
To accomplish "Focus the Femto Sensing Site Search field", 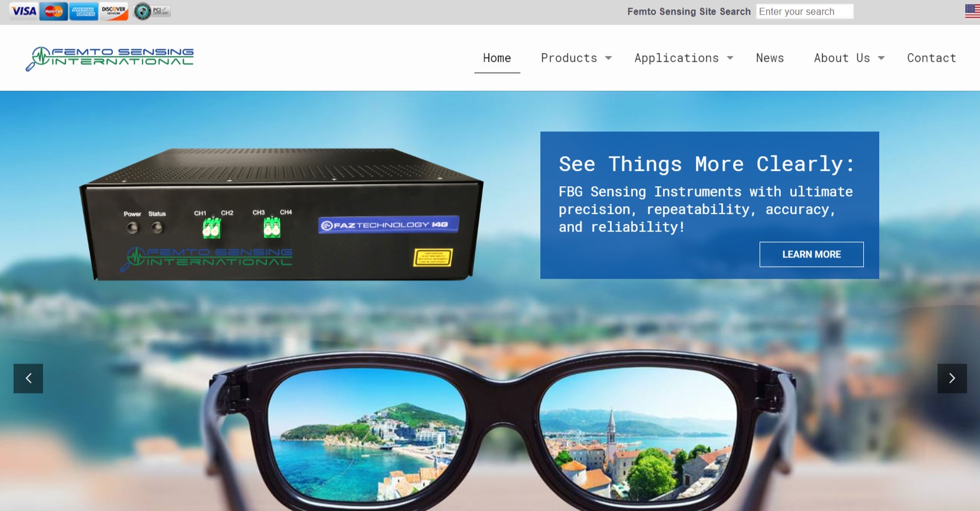I will tap(804, 11).
